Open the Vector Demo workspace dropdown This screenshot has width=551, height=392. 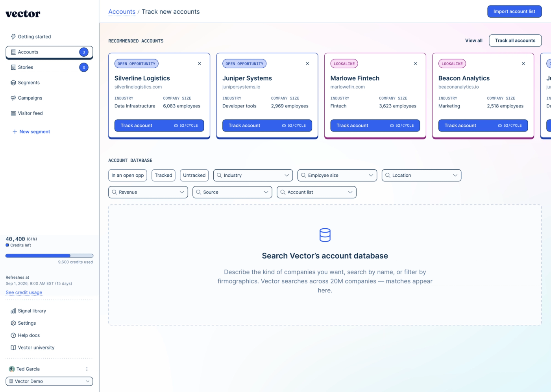pyautogui.click(x=49, y=381)
